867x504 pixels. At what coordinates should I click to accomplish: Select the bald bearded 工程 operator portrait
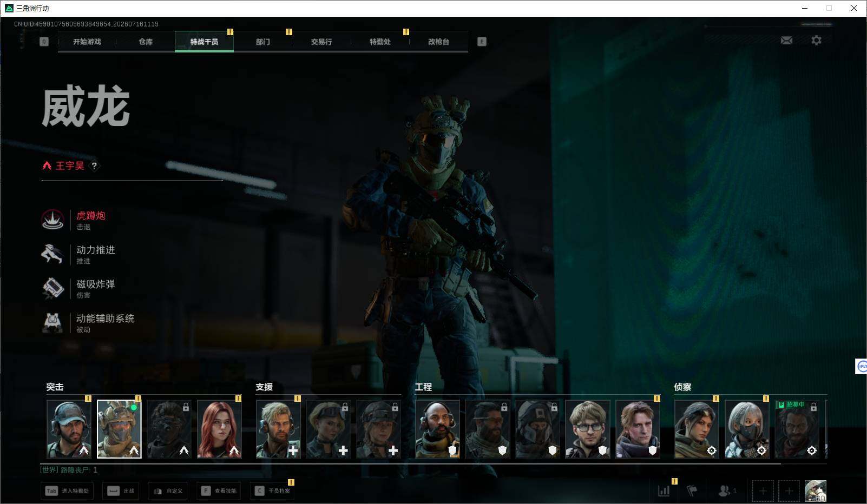pos(437,429)
